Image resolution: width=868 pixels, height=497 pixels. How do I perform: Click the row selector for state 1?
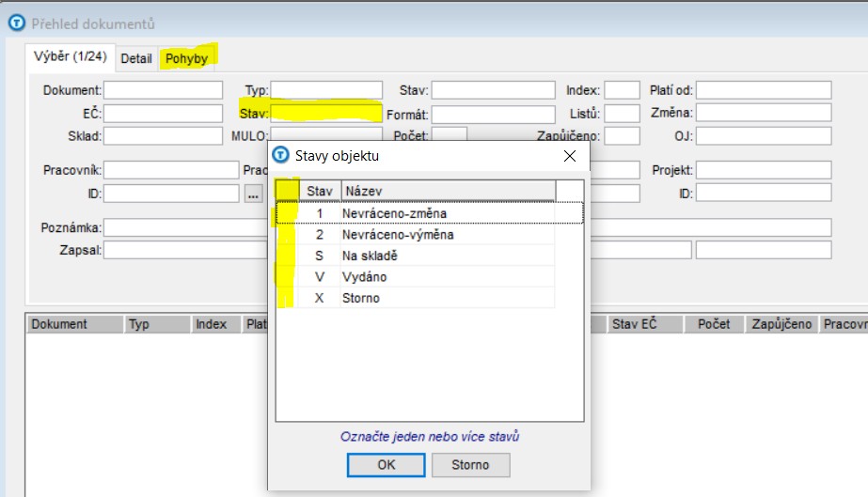(x=288, y=213)
